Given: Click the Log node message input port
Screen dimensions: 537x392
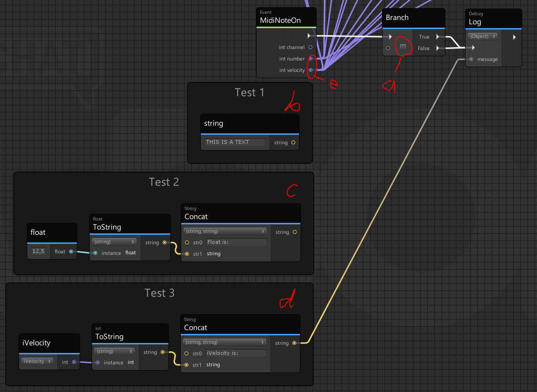Looking at the screenshot, I should coord(471,60).
